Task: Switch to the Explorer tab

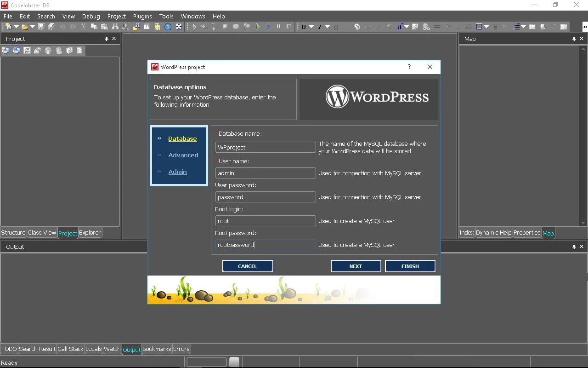Action: click(90, 233)
